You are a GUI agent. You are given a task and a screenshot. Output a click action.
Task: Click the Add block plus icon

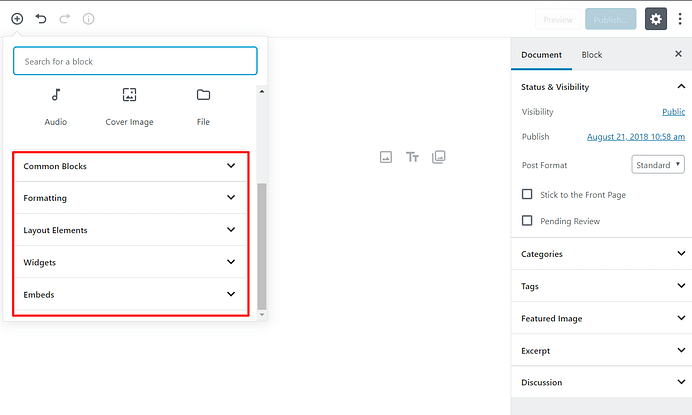pos(17,19)
